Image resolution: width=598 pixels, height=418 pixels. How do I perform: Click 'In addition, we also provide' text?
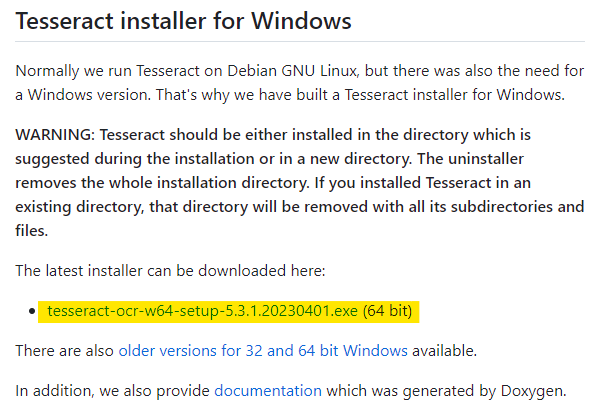pyautogui.click(x=112, y=391)
